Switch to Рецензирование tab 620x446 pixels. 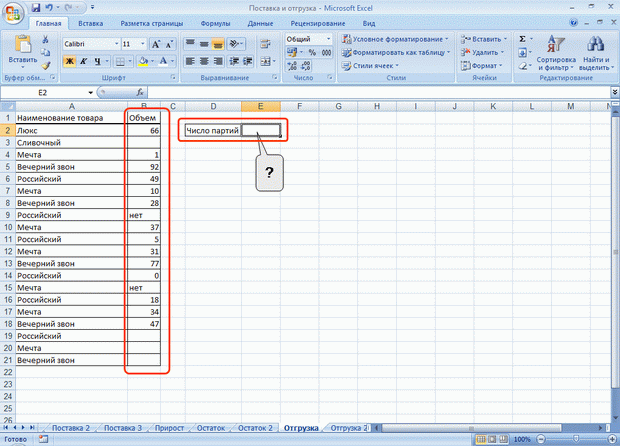(x=318, y=23)
